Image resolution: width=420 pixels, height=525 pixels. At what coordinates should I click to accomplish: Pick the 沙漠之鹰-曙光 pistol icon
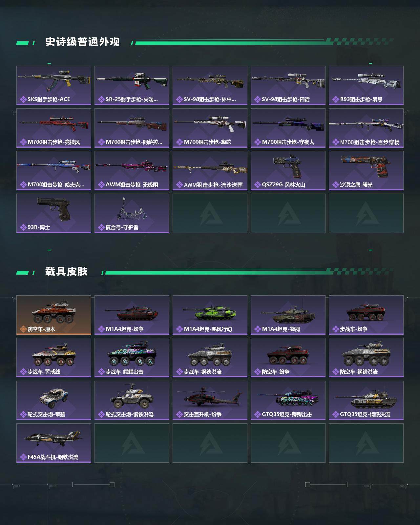[x=366, y=166]
